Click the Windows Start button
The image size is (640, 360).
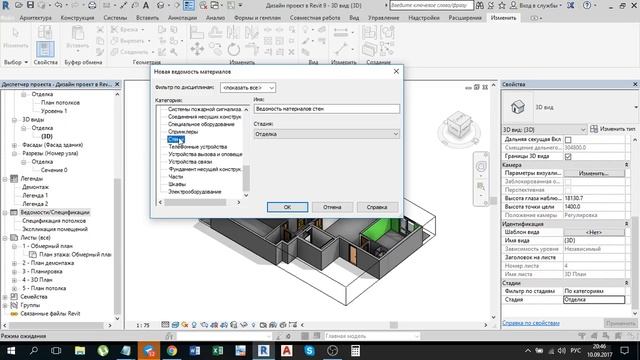coord(11,351)
